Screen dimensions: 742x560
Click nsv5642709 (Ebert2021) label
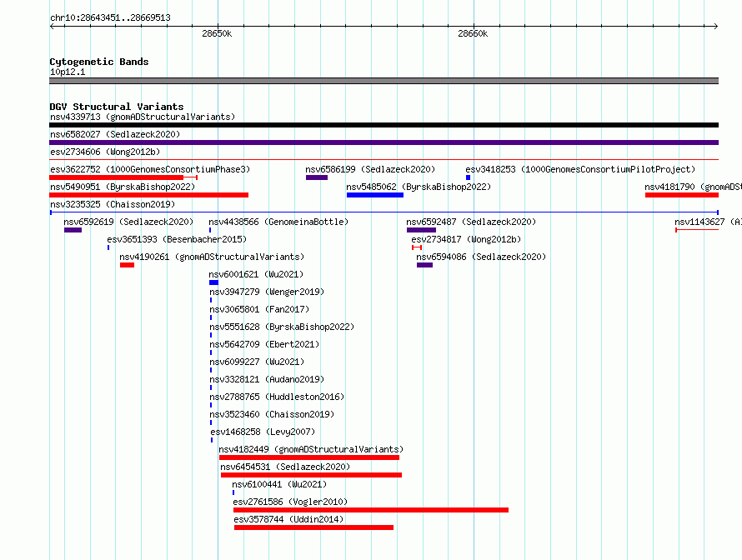(264, 344)
